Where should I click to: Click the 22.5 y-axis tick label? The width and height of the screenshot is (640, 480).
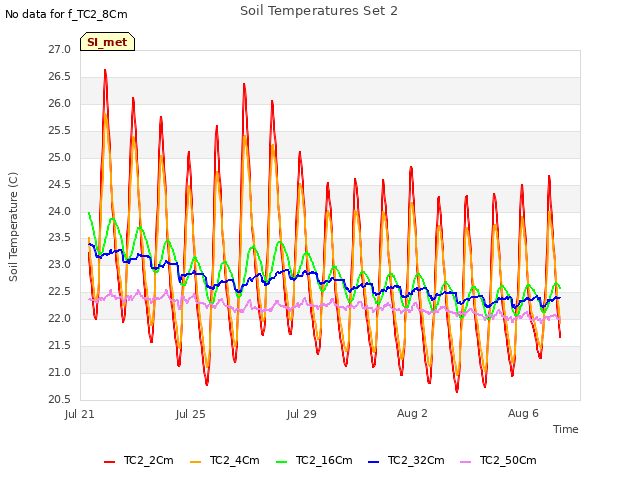[60, 291]
